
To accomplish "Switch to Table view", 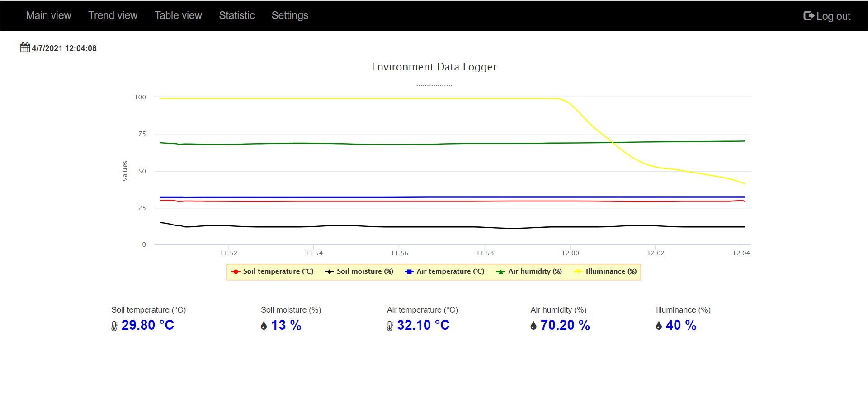I will tap(178, 15).
